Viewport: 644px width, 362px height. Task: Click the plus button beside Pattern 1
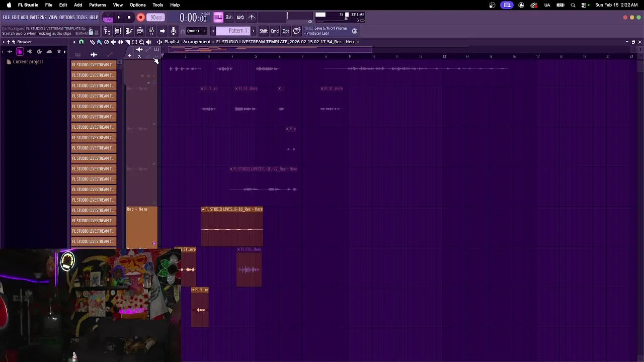[x=253, y=31]
